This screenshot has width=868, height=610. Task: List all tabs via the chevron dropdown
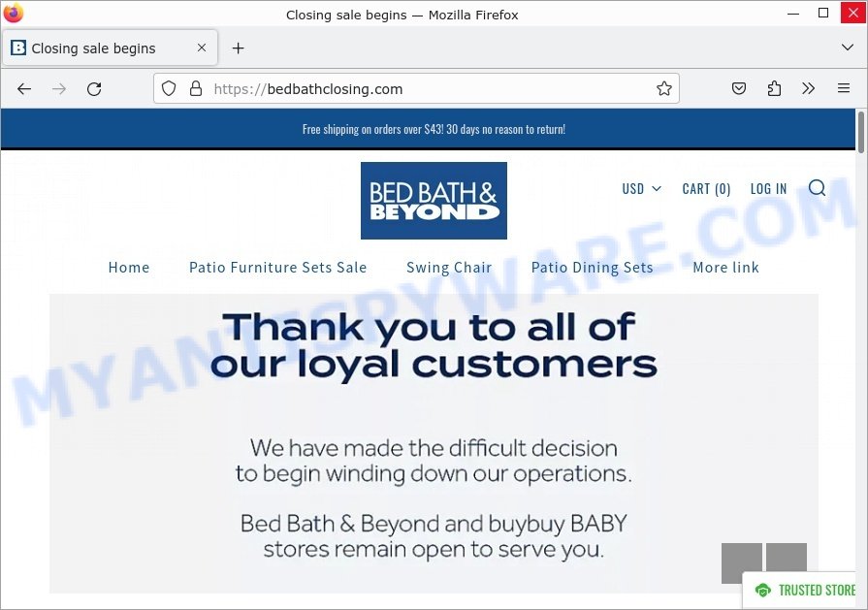point(847,48)
